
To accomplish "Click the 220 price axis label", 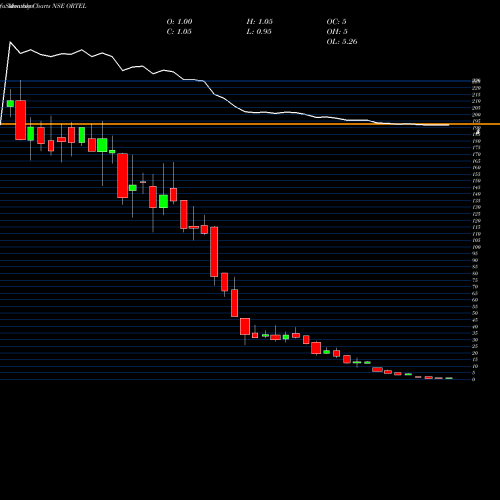I will 476,88.
